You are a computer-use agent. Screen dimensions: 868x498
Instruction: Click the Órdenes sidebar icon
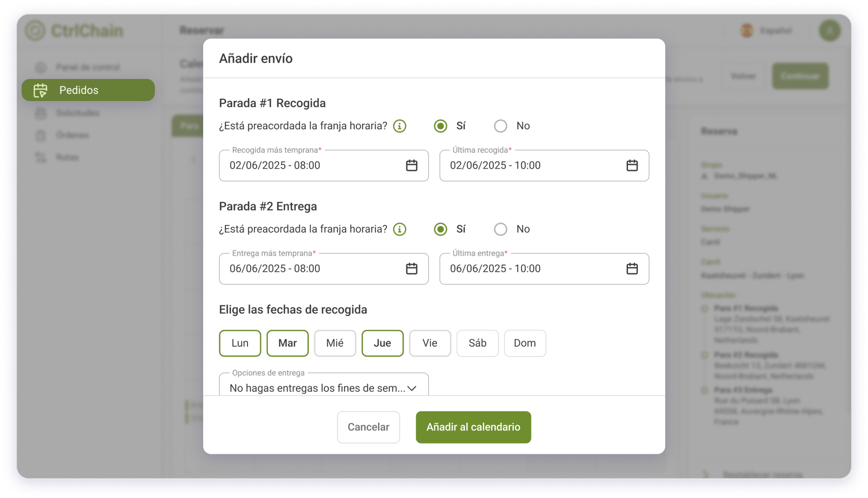(40, 135)
